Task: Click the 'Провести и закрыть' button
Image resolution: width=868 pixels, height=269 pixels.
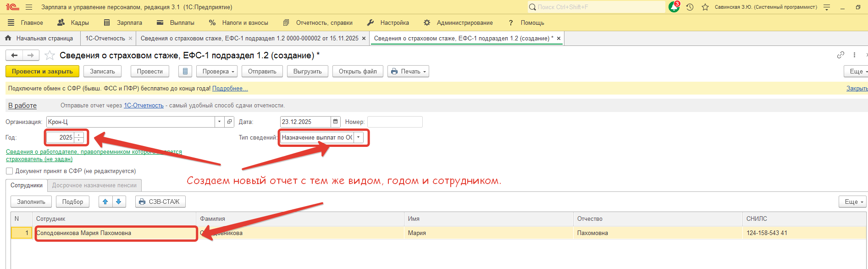Action: (x=42, y=72)
